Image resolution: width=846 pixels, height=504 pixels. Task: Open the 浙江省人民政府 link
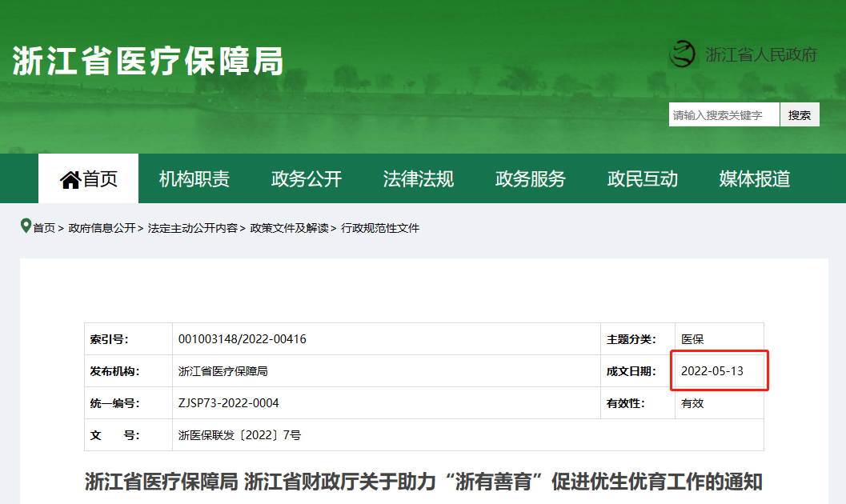click(x=760, y=54)
